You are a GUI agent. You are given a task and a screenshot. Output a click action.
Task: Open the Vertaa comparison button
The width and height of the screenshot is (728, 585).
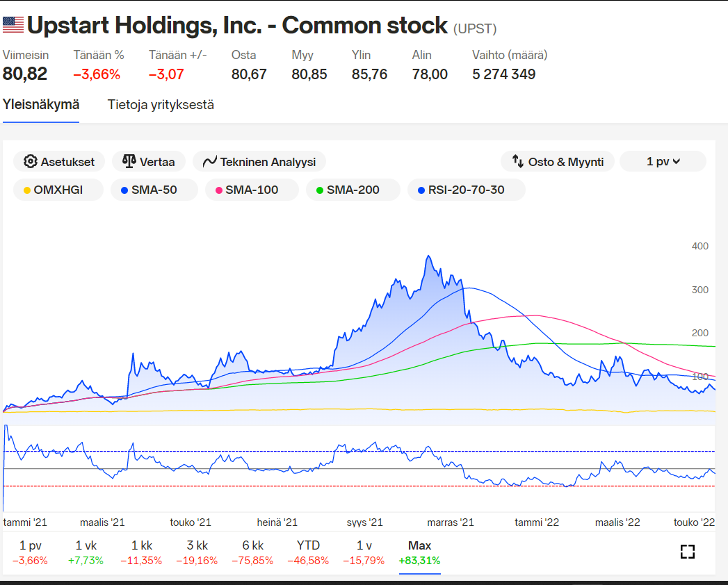click(x=149, y=161)
